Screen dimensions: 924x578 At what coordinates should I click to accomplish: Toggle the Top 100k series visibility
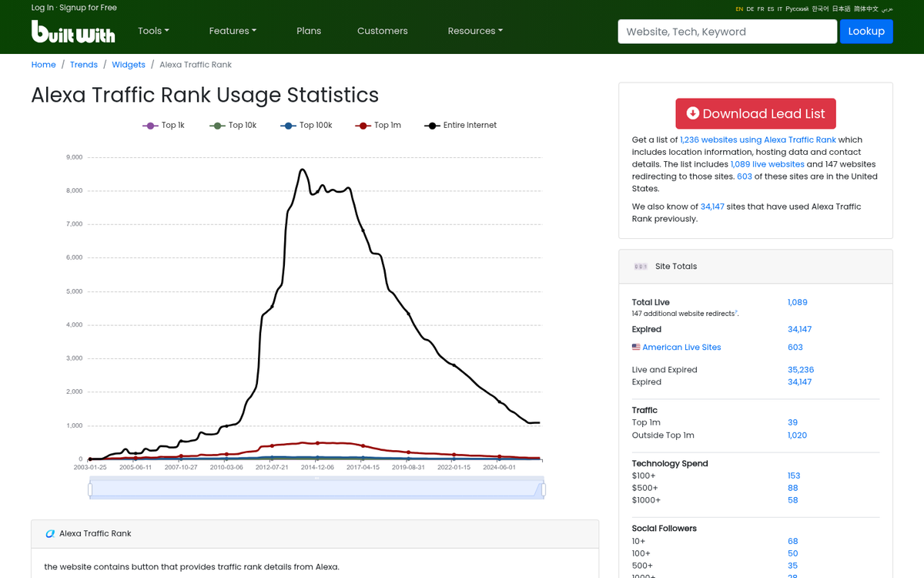(x=306, y=125)
